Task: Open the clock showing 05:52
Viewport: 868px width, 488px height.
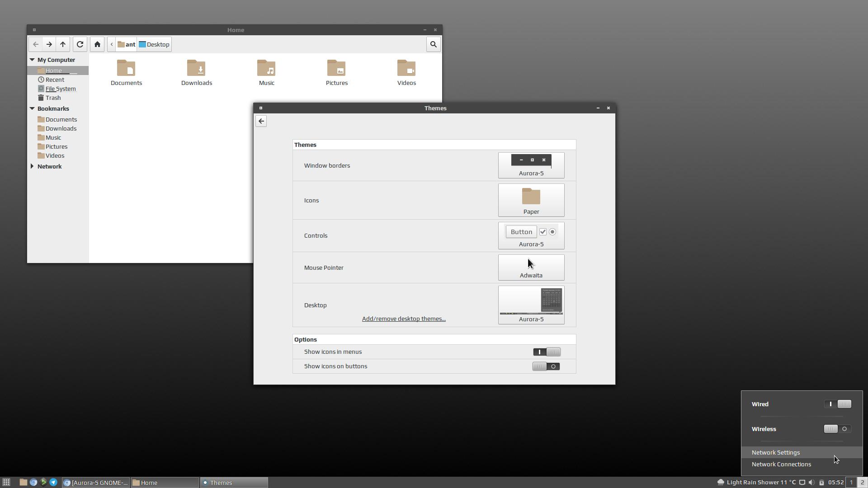Action: pyautogui.click(x=835, y=483)
